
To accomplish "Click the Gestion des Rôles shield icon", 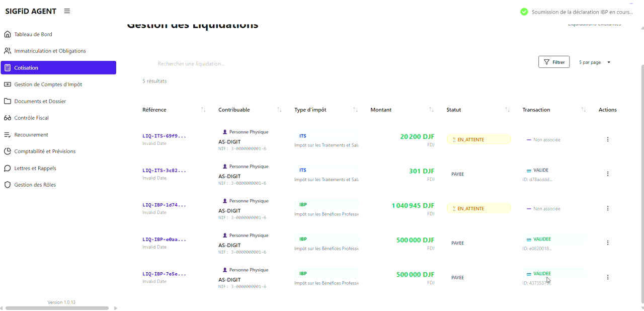I will click(8, 185).
